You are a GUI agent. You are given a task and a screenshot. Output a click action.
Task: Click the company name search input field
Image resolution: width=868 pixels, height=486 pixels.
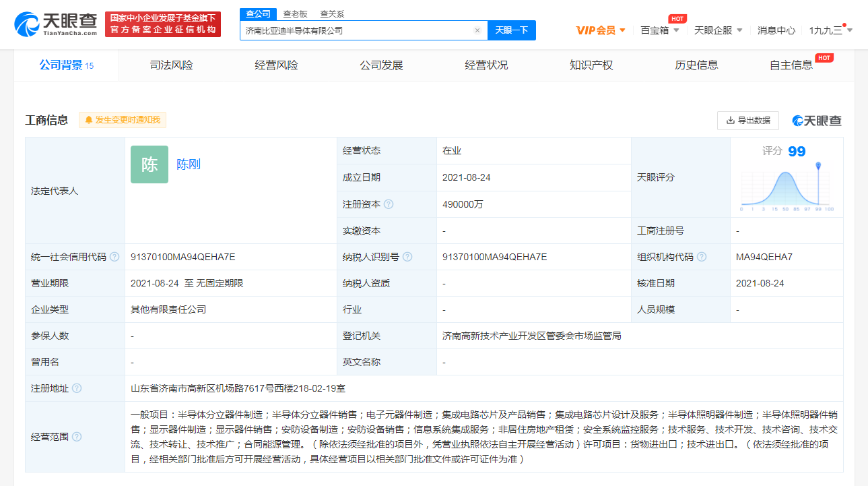click(x=357, y=30)
